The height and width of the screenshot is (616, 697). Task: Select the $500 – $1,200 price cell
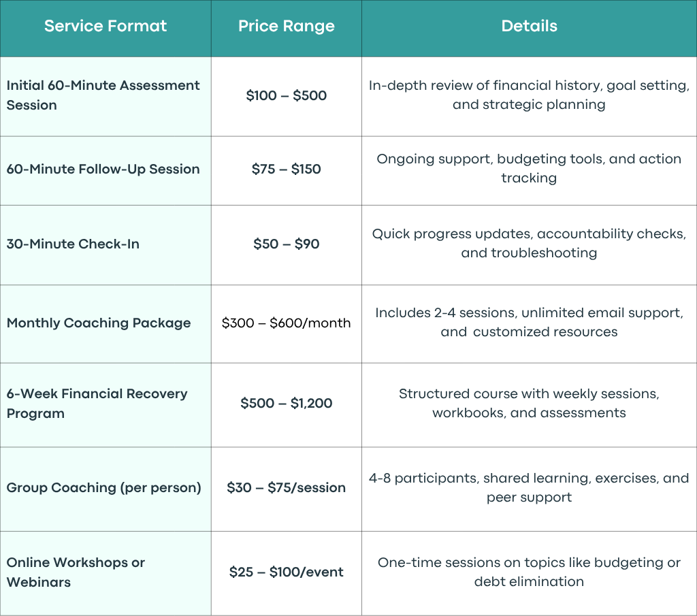(287, 404)
